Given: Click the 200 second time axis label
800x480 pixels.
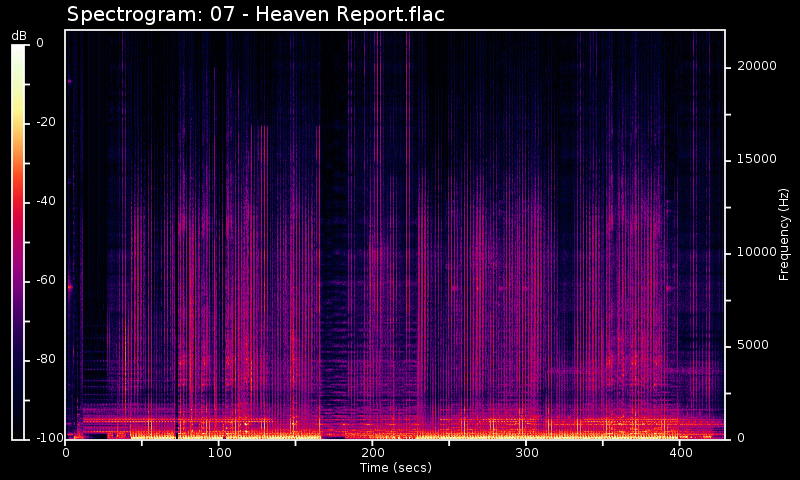Looking at the screenshot, I should click(372, 453).
